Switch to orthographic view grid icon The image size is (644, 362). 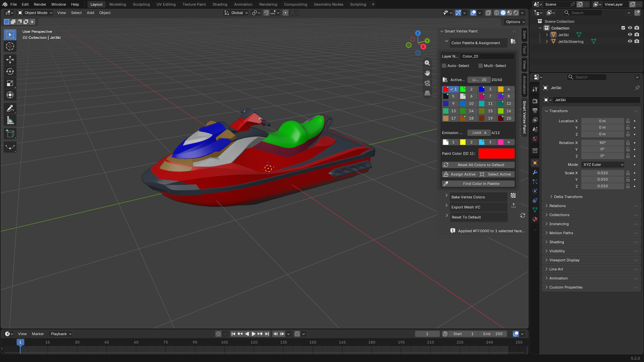[427, 93]
